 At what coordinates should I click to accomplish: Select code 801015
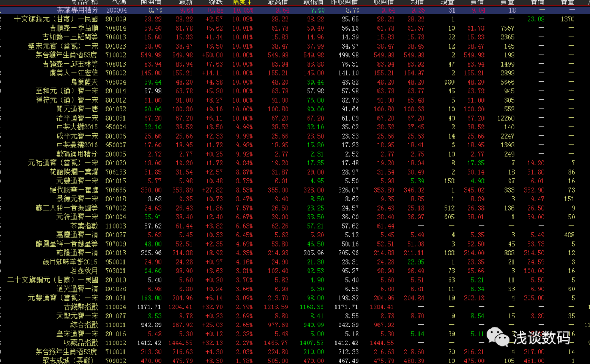[x=115, y=181]
